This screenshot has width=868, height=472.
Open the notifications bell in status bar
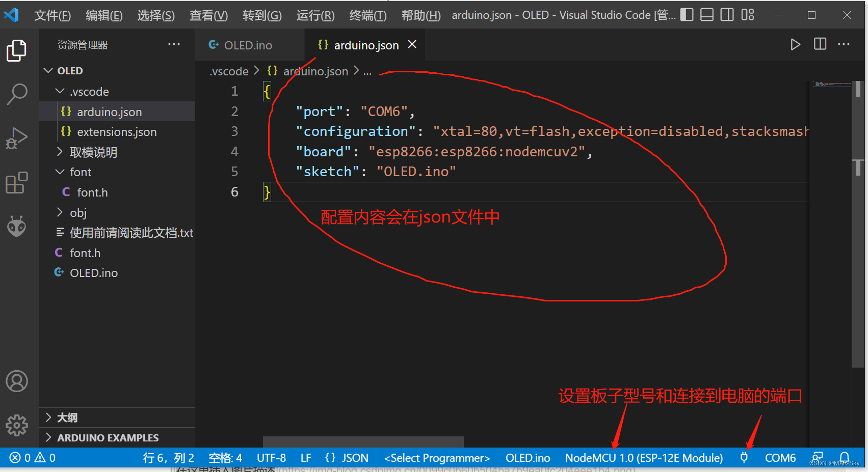tap(845, 458)
